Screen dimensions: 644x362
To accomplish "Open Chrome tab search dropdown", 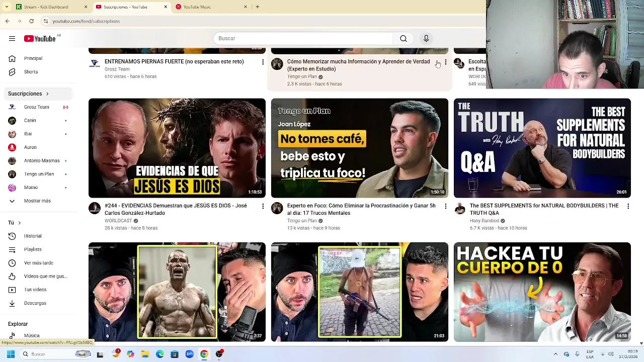I will click(x=7, y=7).
